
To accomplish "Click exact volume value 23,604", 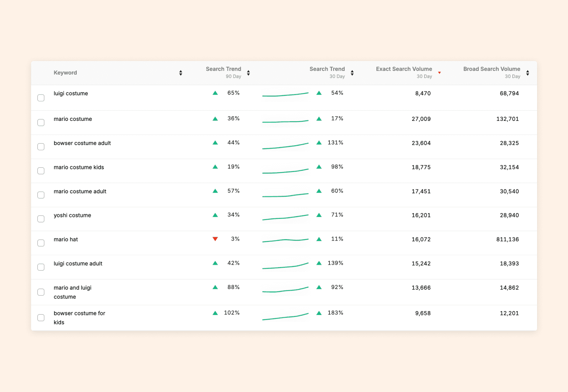I will pos(421,143).
